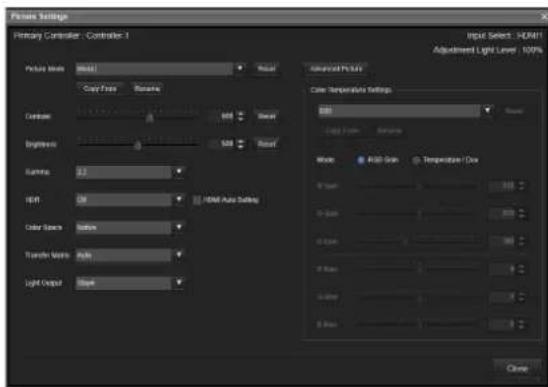Click Reset in the Brightness row

(266, 144)
